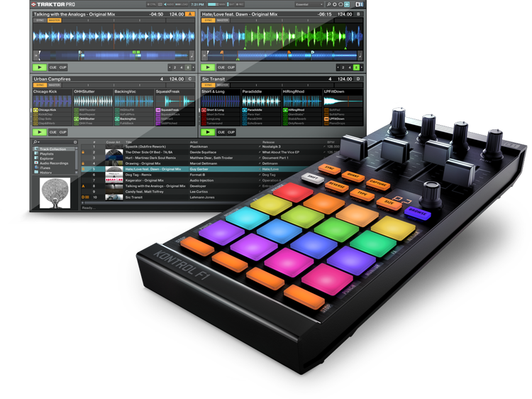Toggle MASTER on Sic Transit deck
The height and width of the screenshot is (399, 532).
[222, 85]
